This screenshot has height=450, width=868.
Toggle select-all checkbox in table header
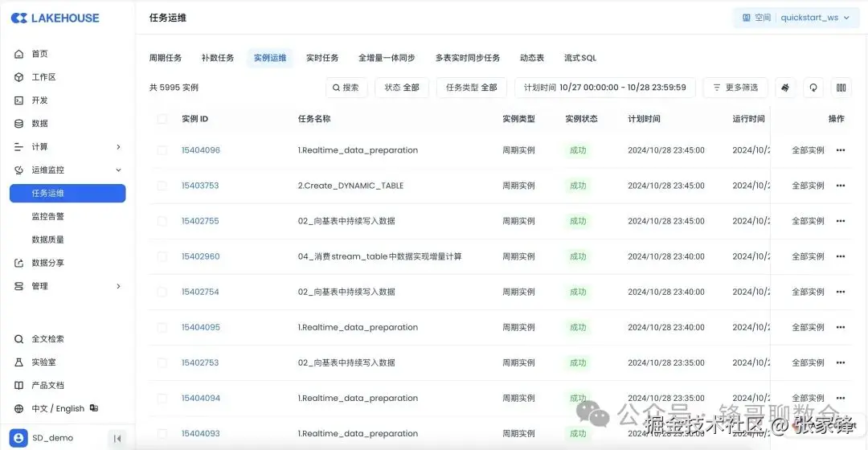pyautogui.click(x=162, y=118)
